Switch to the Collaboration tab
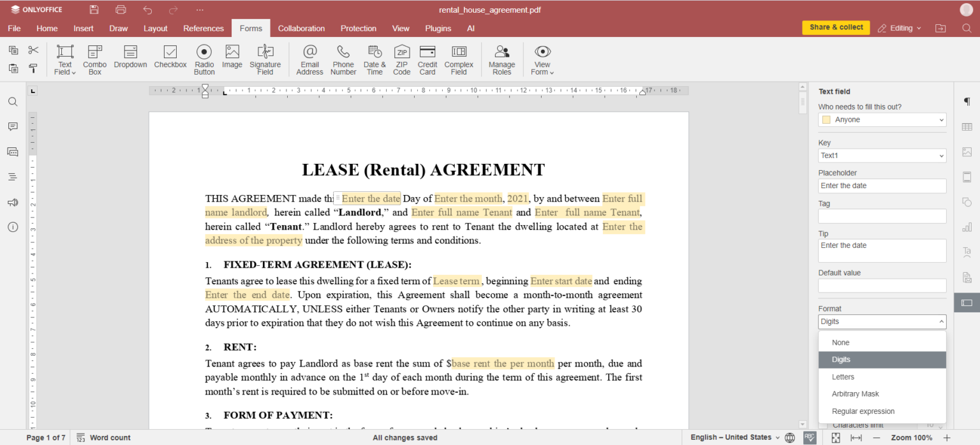The height and width of the screenshot is (445, 980). click(301, 29)
